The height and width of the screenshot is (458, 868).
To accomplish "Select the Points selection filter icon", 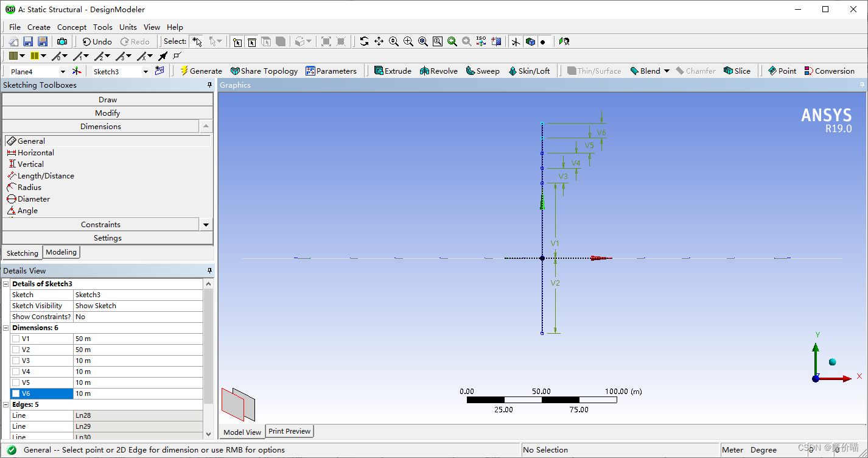I will (237, 41).
